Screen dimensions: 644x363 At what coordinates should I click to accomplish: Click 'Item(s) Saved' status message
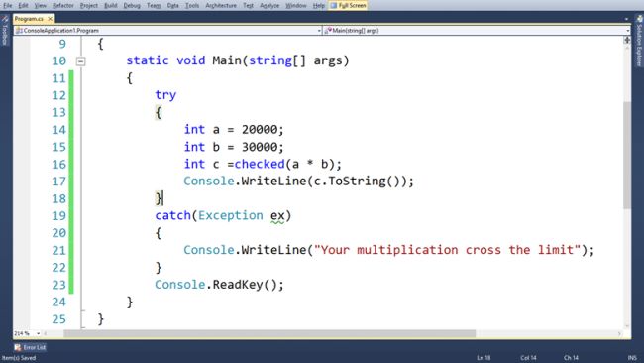(x=19, y=358)
